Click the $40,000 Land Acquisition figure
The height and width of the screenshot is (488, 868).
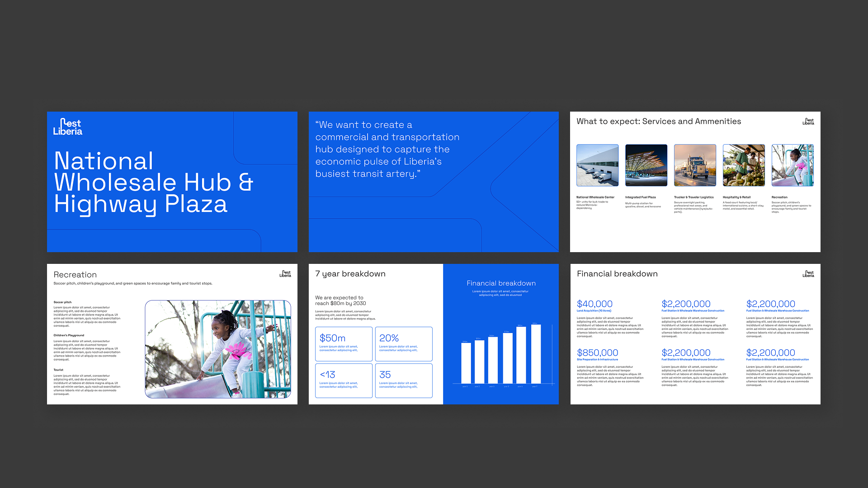pos(594,304)
